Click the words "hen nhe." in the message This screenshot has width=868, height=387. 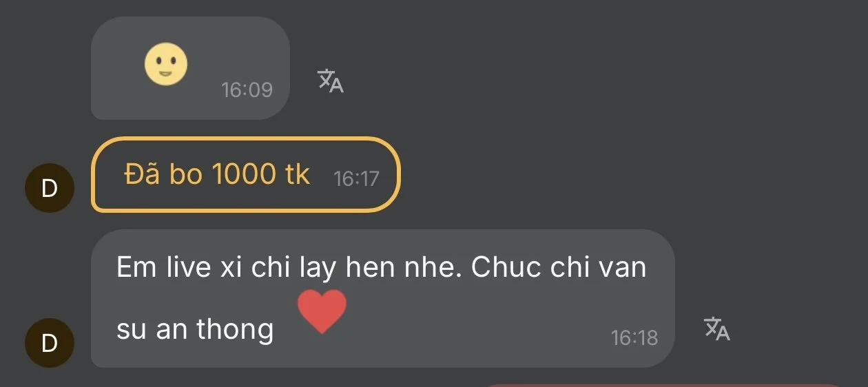point(404,267)
